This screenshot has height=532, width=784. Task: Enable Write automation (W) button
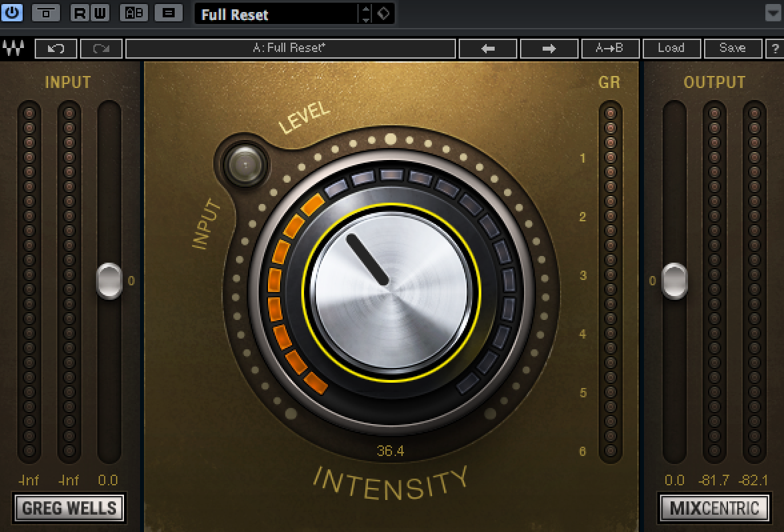pyautogui.click(x=100, y=13)
